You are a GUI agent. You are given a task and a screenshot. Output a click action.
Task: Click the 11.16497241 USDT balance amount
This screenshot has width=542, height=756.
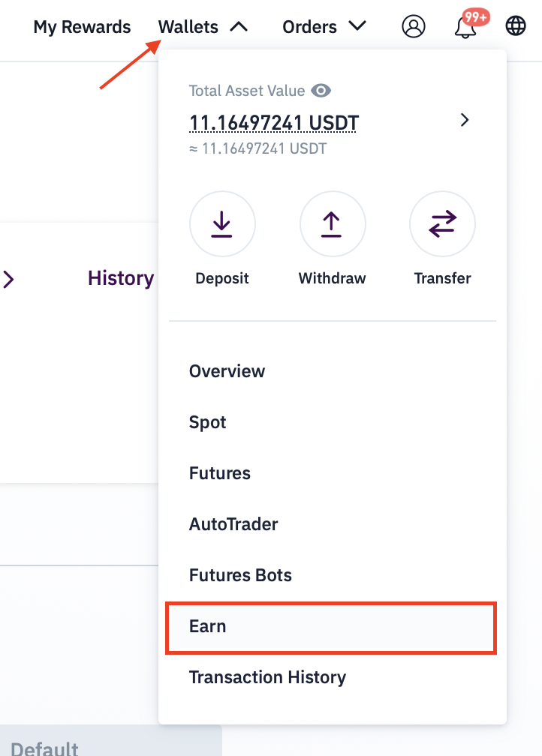(x=274, y=121)
